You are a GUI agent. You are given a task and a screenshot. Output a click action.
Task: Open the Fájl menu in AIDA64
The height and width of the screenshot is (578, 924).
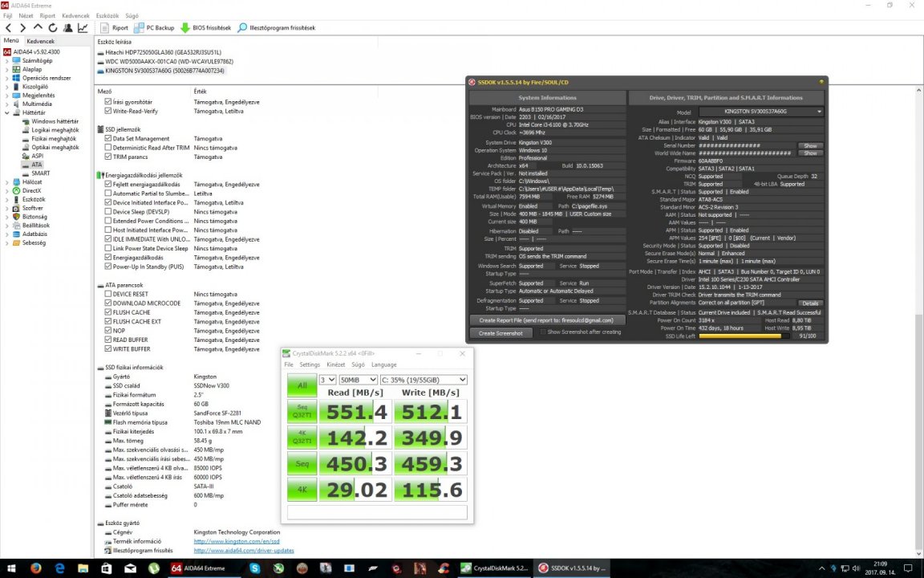[8, 16]
